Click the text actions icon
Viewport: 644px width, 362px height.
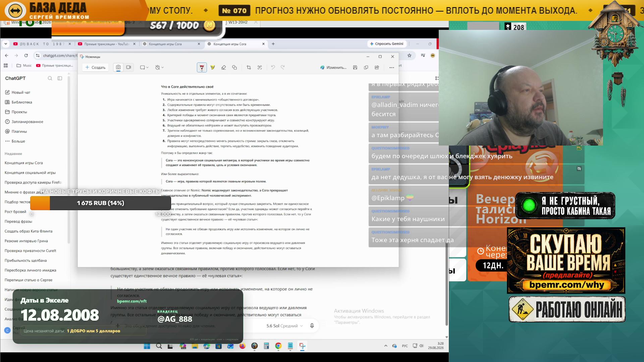[260, 67]
